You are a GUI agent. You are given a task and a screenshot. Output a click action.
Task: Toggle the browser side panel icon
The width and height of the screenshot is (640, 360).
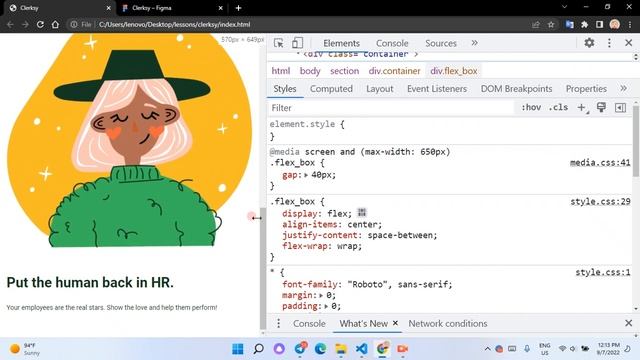click(599, 24)
